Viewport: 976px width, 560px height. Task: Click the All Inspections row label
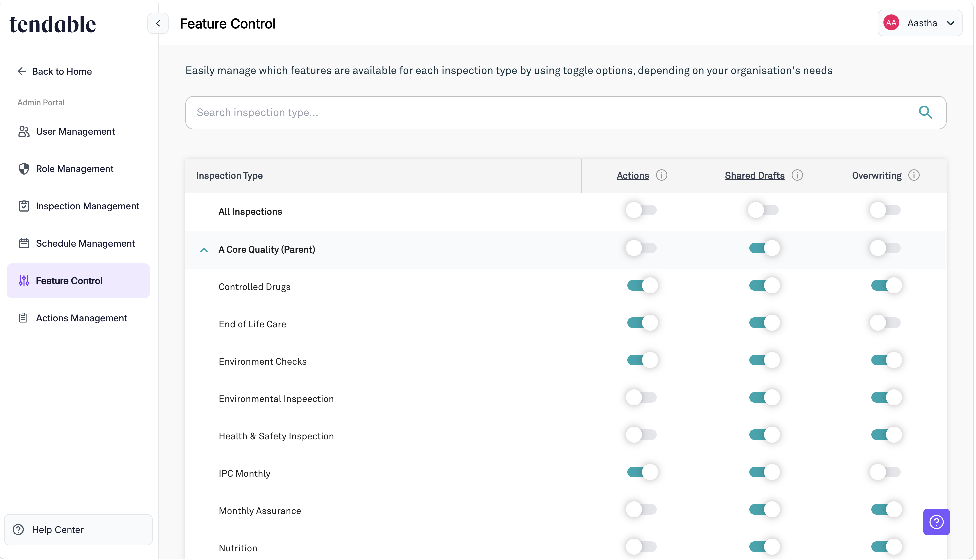point(250,212)
